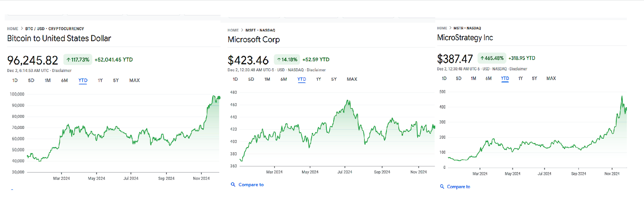Click Bitcoin to United States Dollar title
644x215 pixels.
[x=59, y=39]
